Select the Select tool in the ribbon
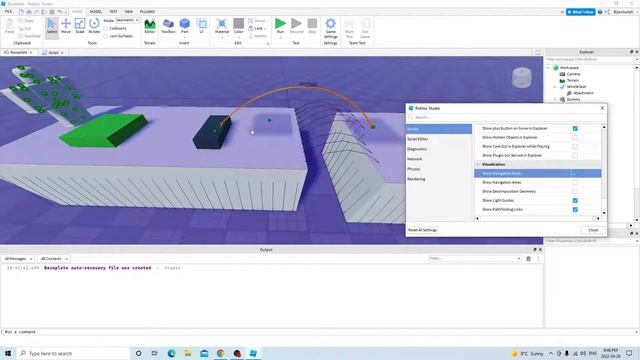The image size is (640, 360). (52, 27)
